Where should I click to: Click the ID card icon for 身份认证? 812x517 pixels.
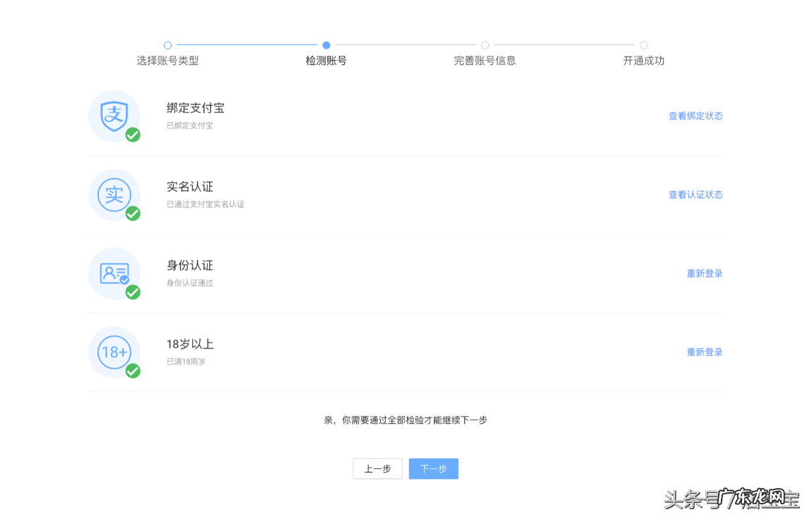[113, 273]
